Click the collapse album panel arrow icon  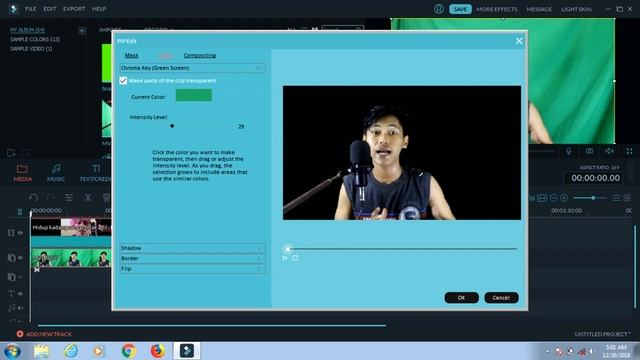click(82, 30)
